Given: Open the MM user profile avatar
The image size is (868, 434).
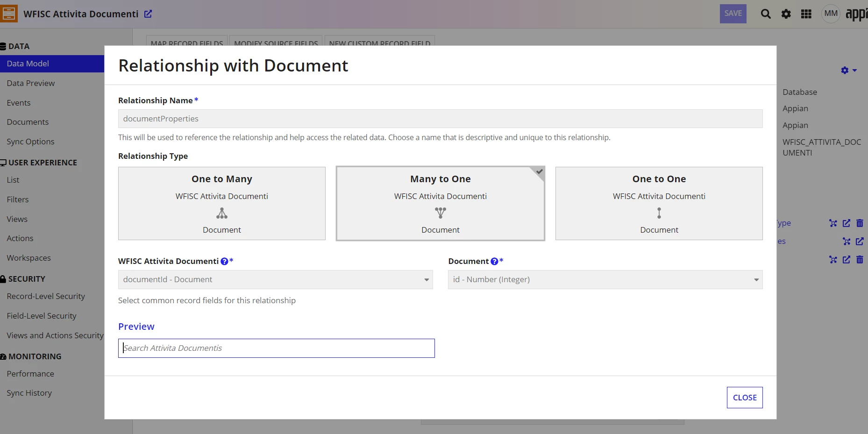Looking at the screenshot, I should pyautogui.click(x=831, y=14).
